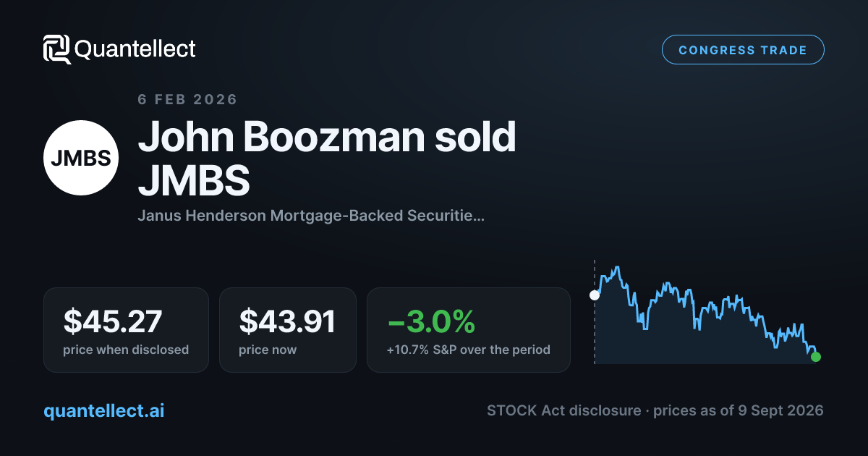
Task: Click the 6 FEB 2026 date label
Action: (187, 99)
